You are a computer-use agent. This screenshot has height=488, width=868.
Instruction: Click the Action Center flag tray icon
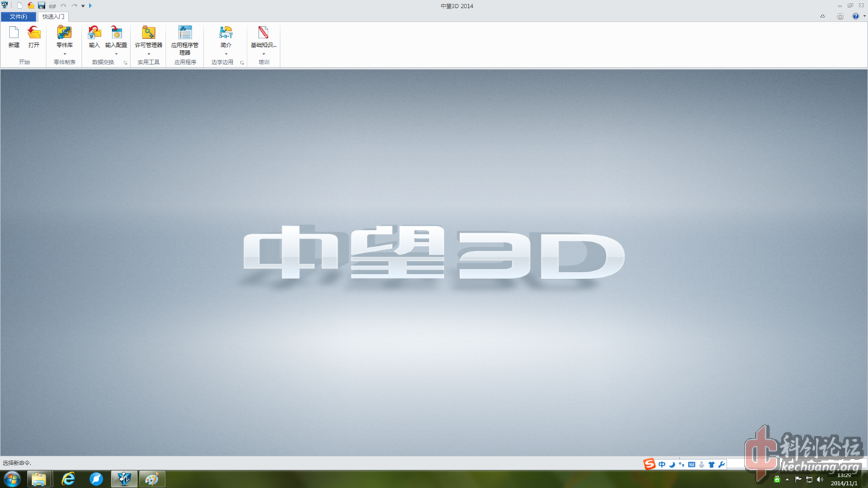point(799,479)
